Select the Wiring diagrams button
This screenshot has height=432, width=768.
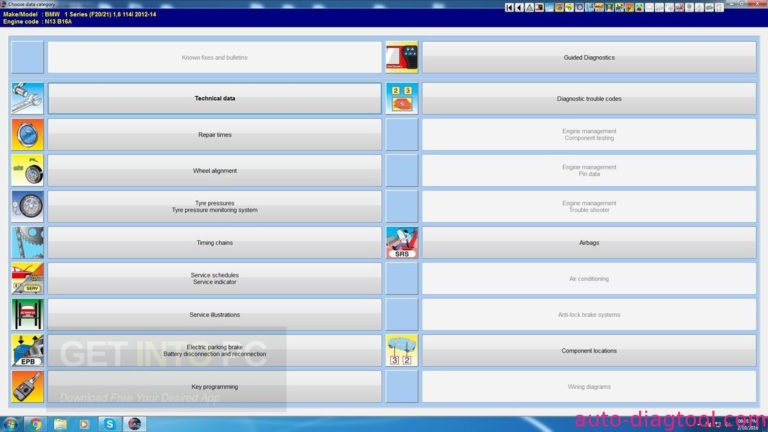coord(589,387)
